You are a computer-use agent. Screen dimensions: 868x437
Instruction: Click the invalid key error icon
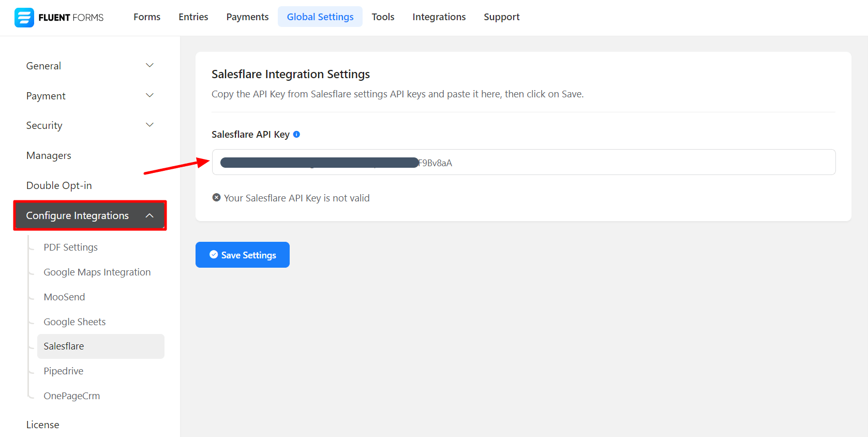[216, 198]
